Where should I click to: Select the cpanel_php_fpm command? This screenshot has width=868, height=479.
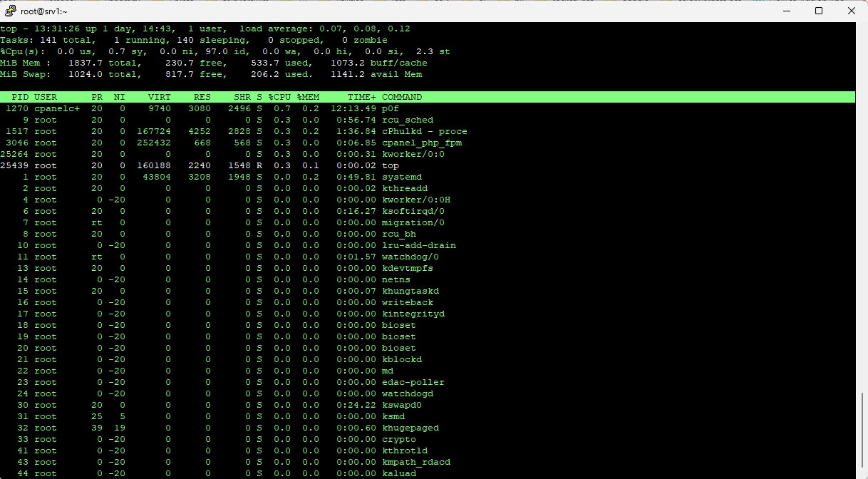point(422,143)
